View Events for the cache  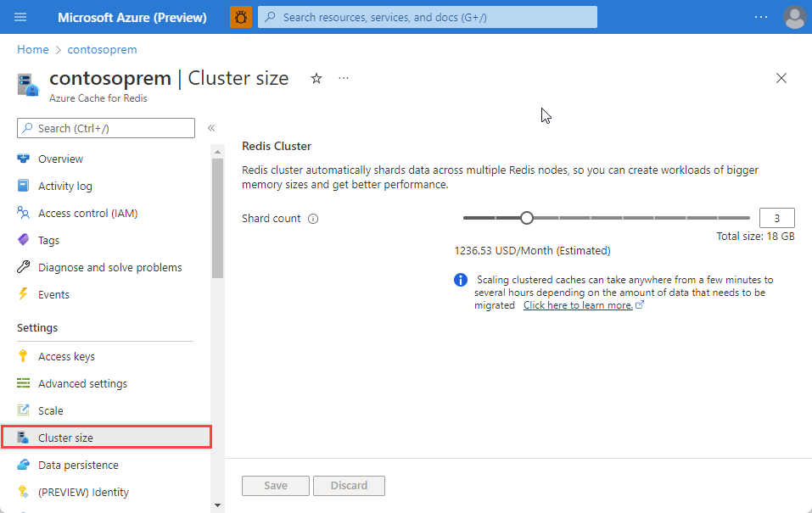pos(51,294)
